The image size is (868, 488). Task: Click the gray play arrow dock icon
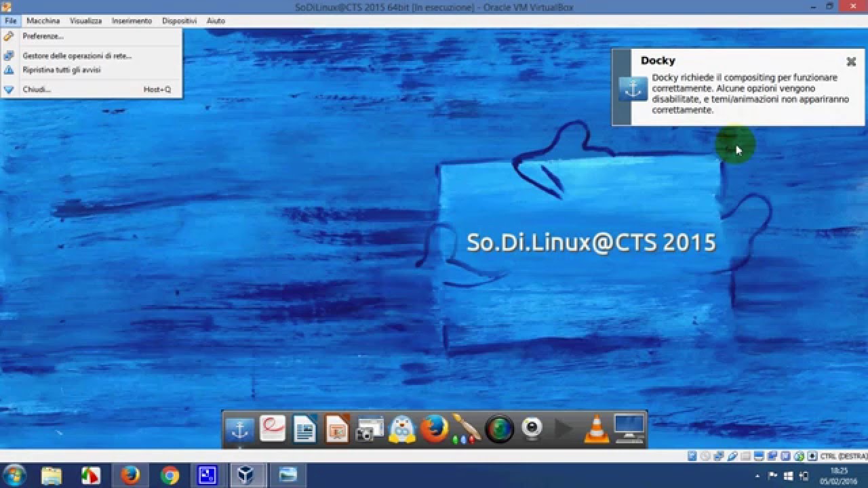click(564, 429)
